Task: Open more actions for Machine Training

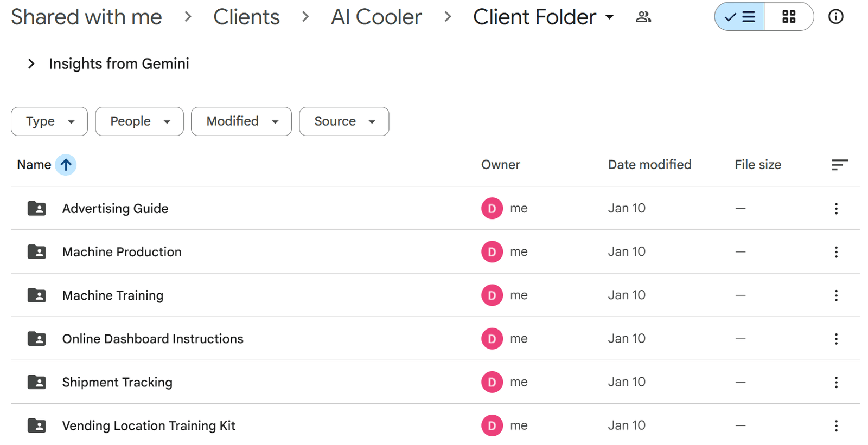Action: pyautogui.click(x=836, y=295)
